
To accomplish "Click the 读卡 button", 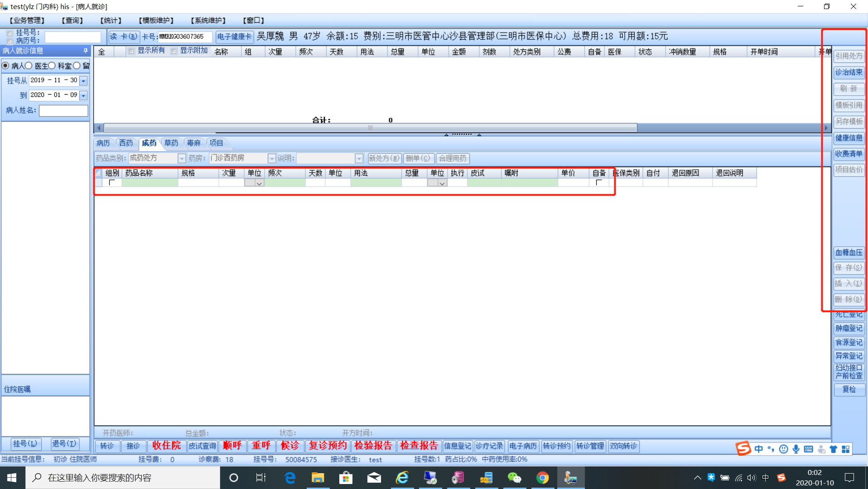I will tap(124, 37).
